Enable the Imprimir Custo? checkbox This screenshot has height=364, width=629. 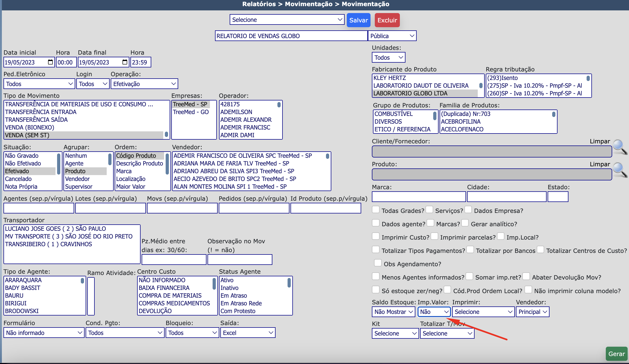click(376, 236)
